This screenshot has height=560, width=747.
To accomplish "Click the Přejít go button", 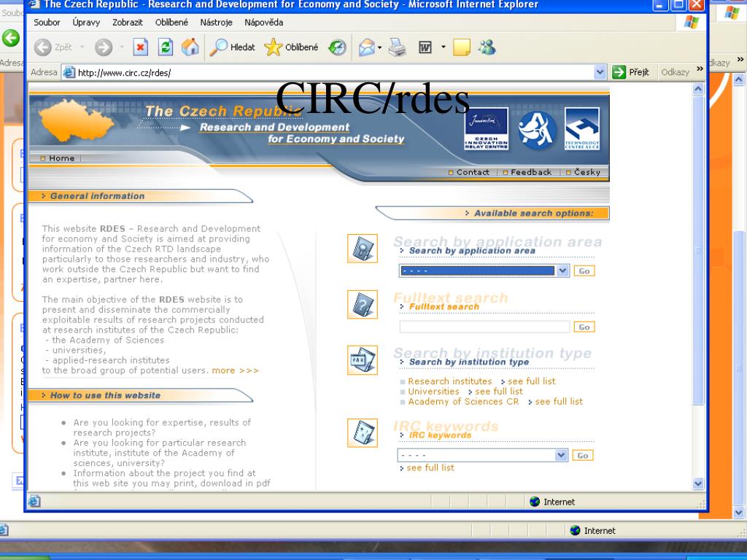I will click(631, 72).
